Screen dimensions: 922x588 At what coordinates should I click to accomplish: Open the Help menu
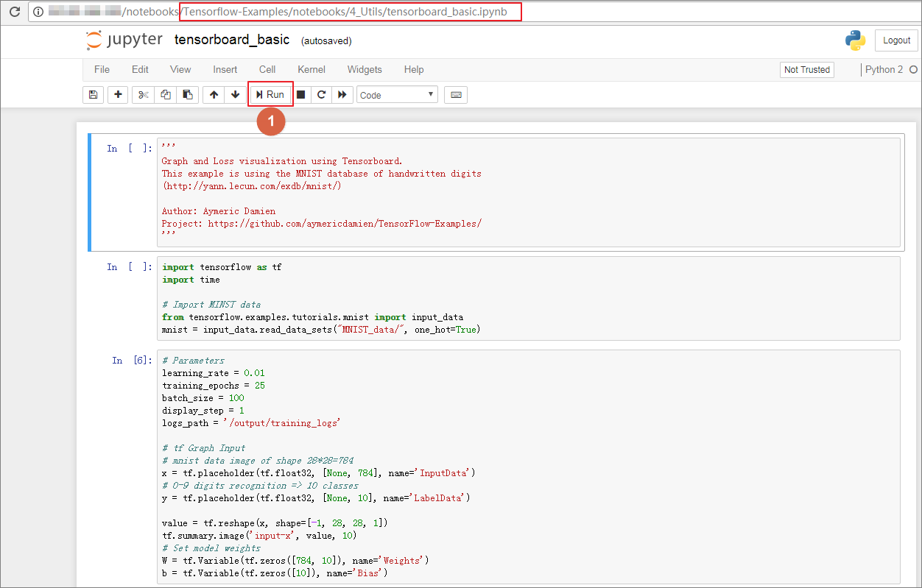414,69
